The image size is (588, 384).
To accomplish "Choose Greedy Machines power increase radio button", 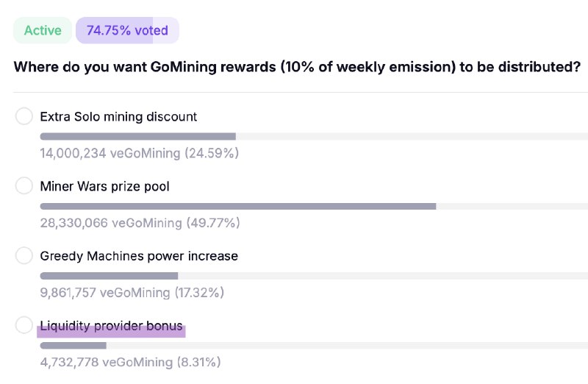I will 24,255.
